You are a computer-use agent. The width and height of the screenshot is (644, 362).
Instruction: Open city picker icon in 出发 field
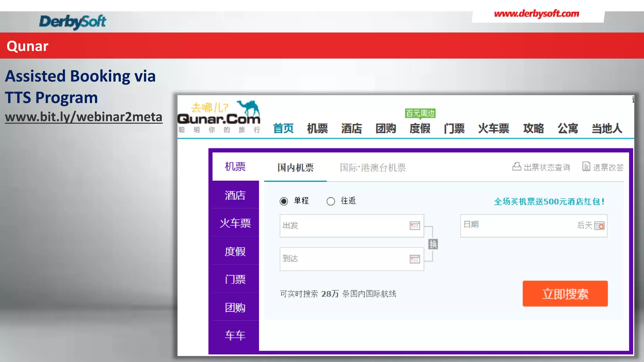pyautogui.click(x=415, y=226)
